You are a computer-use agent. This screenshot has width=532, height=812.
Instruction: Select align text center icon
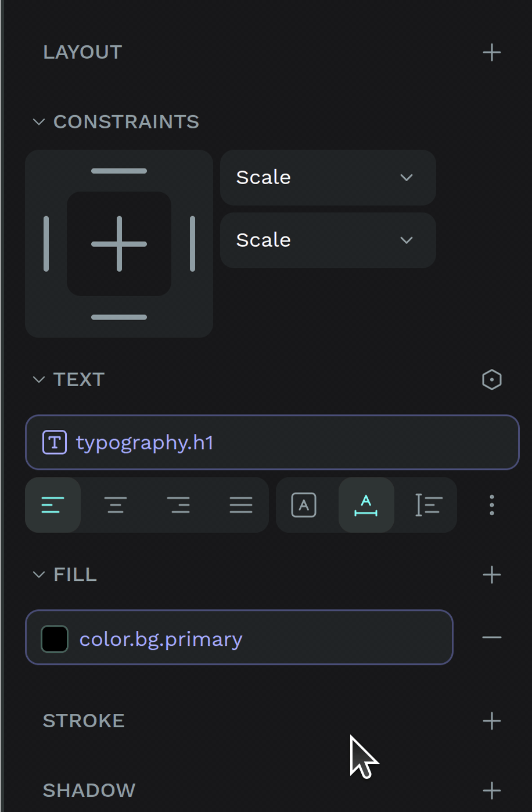[x=116, y=505]
